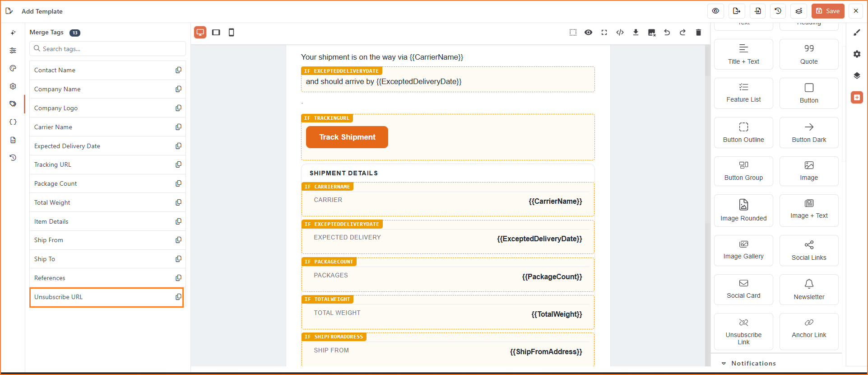This screenshot has height=375, width=868.
Task: Open sparkle AI panel in left sidebar
Action: (x=13, y=33)
